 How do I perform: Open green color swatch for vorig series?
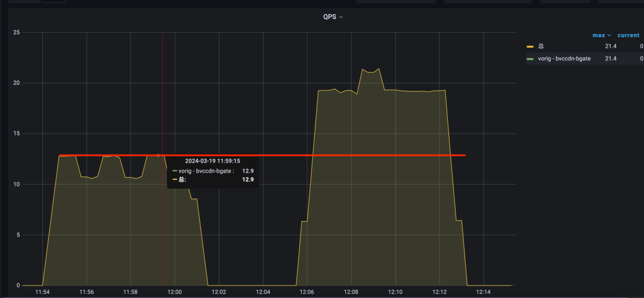pyautogui.click(x=530, y=59)
